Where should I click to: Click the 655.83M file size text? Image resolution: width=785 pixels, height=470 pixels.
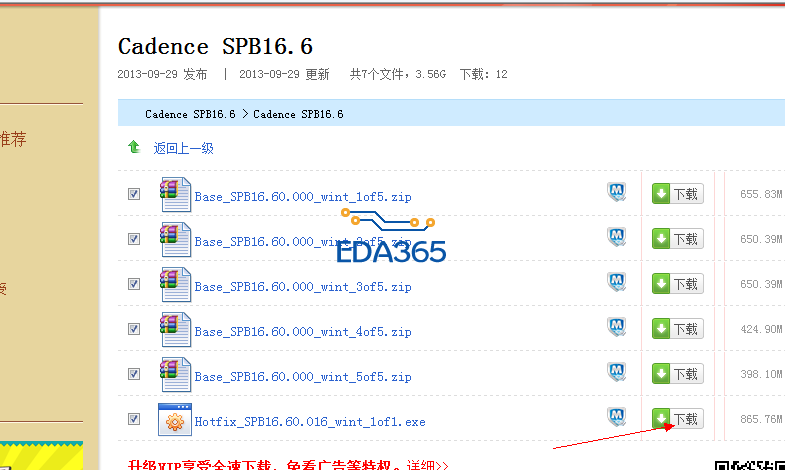761,194
